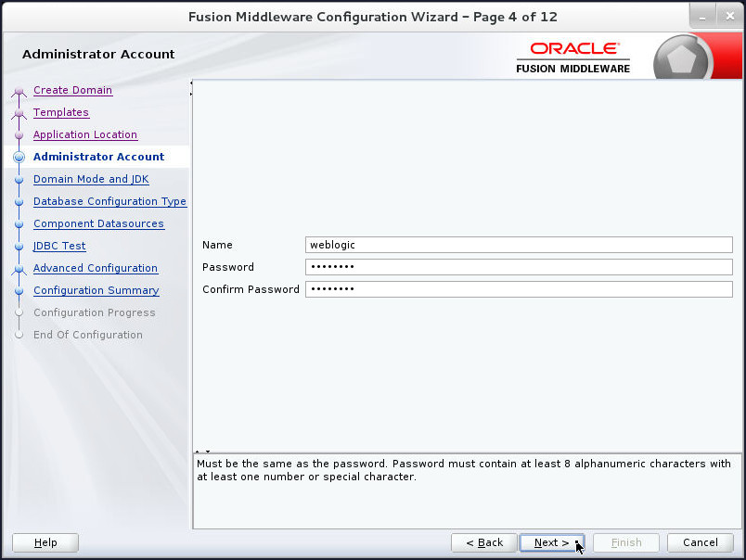Navigate to the Templates step
746x560 pixels.
(x=61, y=112)
